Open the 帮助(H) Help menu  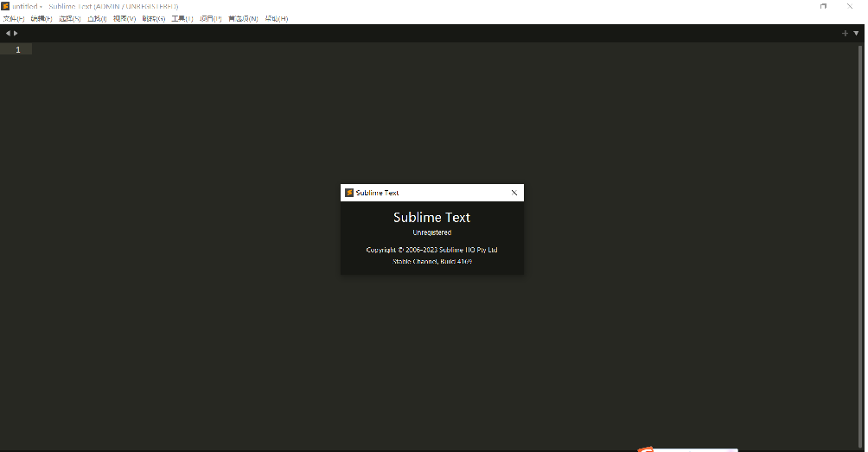(x=276, y=18)
